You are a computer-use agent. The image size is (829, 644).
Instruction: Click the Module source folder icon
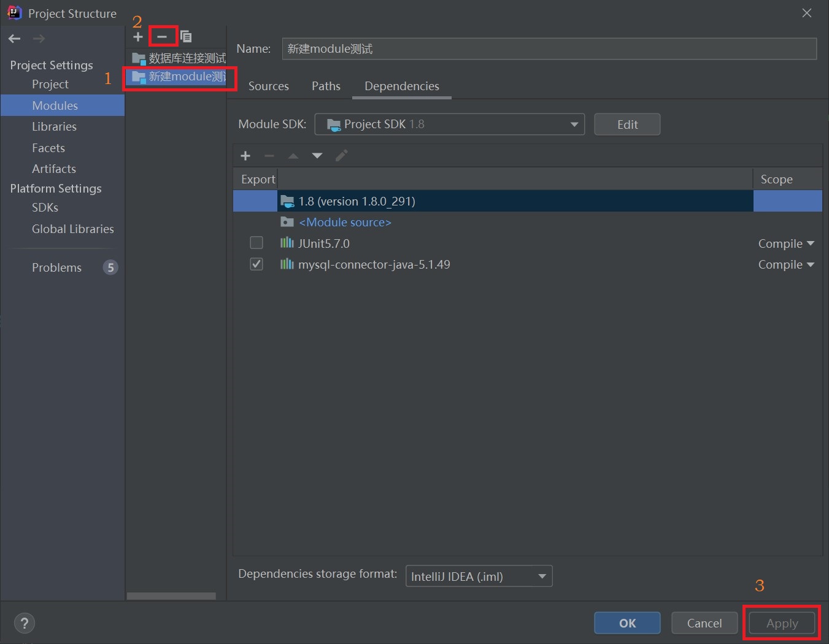(287, 221)
